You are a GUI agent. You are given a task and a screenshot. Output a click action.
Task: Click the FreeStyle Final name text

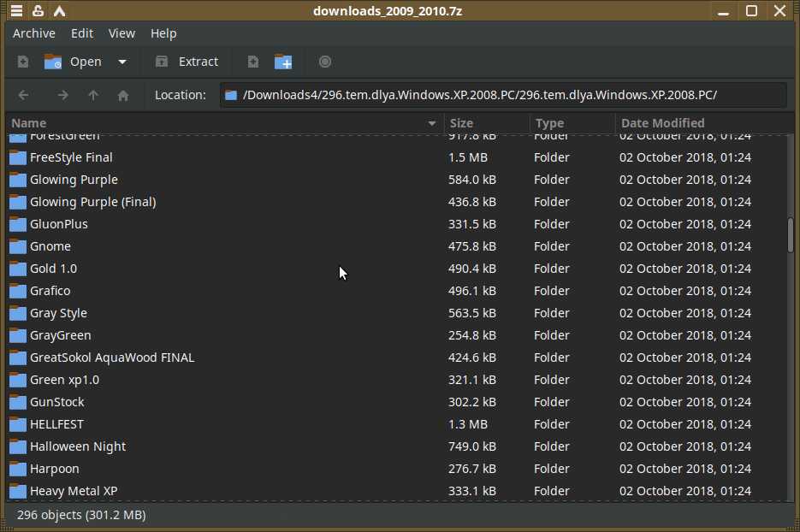(x=71, y=157)
